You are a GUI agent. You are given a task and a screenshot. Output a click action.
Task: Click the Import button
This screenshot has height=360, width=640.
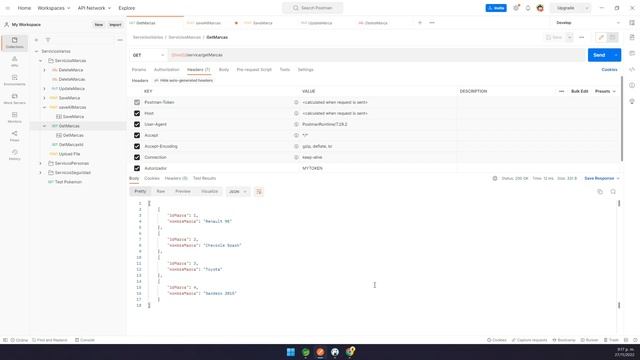115,24
